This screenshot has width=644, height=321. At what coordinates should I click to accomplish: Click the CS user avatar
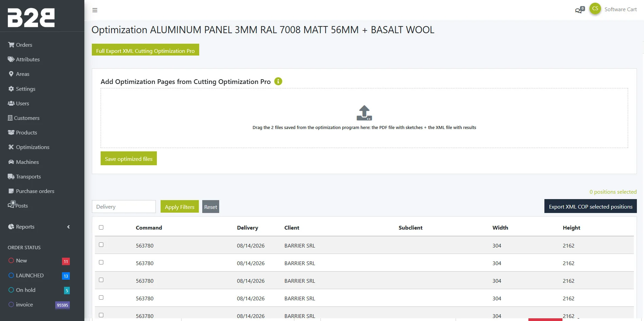[x=595, y=9]
